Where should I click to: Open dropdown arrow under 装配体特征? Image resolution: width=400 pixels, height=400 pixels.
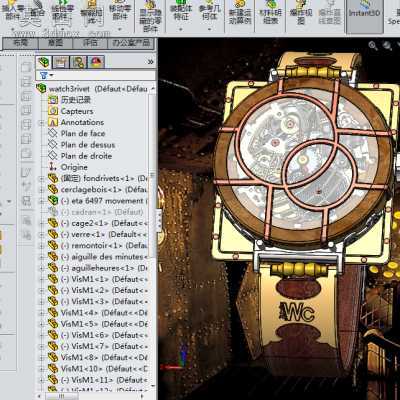(181, 29)
